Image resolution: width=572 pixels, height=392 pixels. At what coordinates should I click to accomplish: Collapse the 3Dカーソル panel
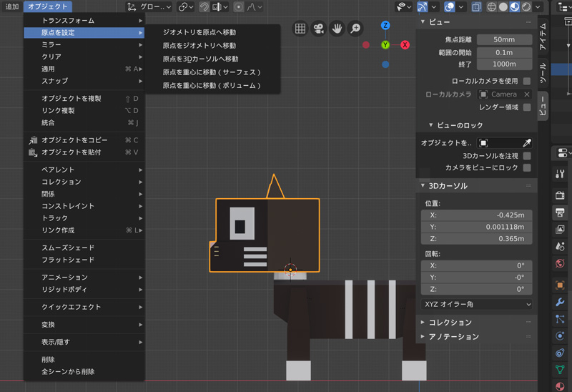pyautogui.click(x=447, y=186)
